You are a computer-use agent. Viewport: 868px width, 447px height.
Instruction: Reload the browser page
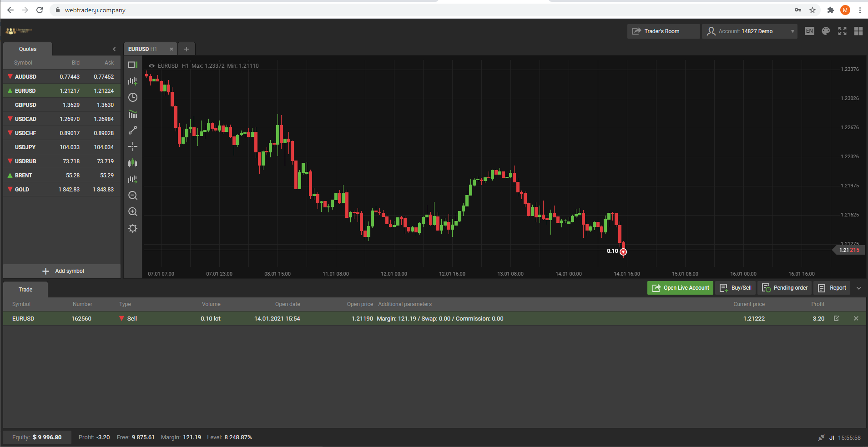pyautogui.click(x=40, y=10)
